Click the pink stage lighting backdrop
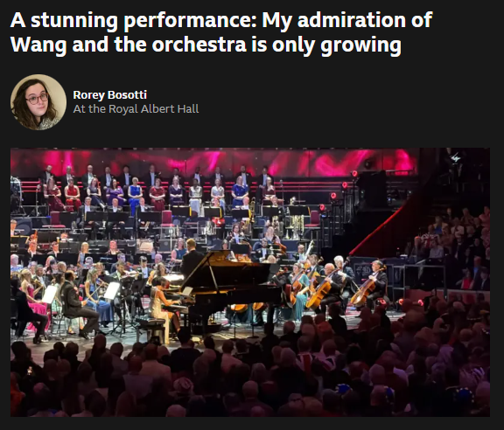 point(213,162)
